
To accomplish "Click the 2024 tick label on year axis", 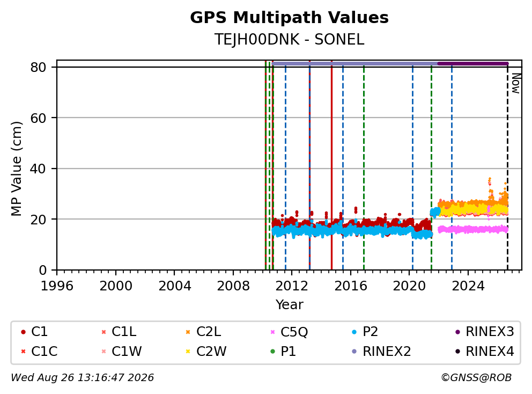I will click(468, 286).
